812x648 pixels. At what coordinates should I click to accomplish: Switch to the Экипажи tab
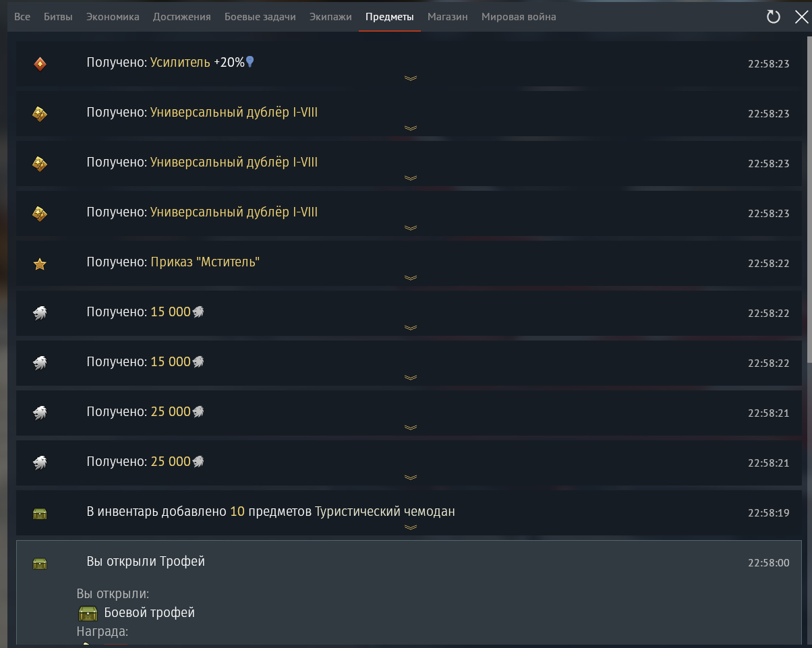tap(330, 17)
